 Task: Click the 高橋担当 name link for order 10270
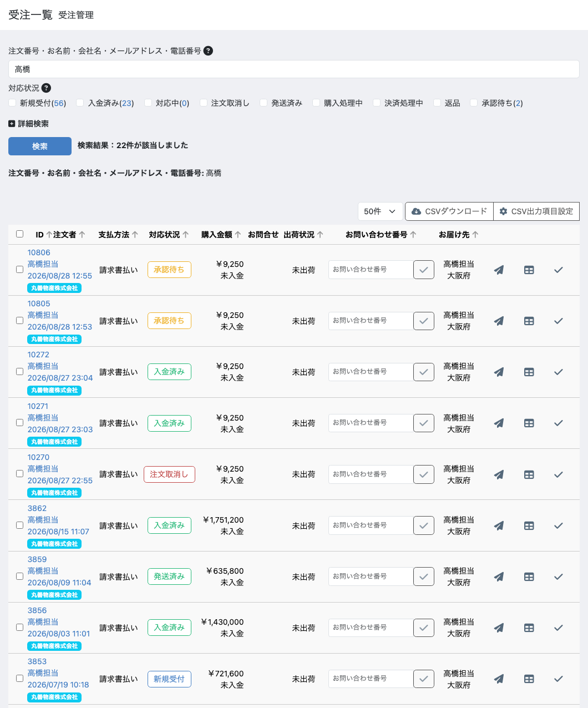[43, 469]
